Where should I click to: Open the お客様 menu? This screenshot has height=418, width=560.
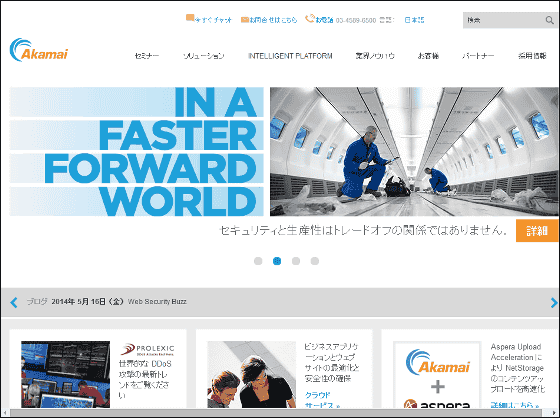tap(428, 56)
